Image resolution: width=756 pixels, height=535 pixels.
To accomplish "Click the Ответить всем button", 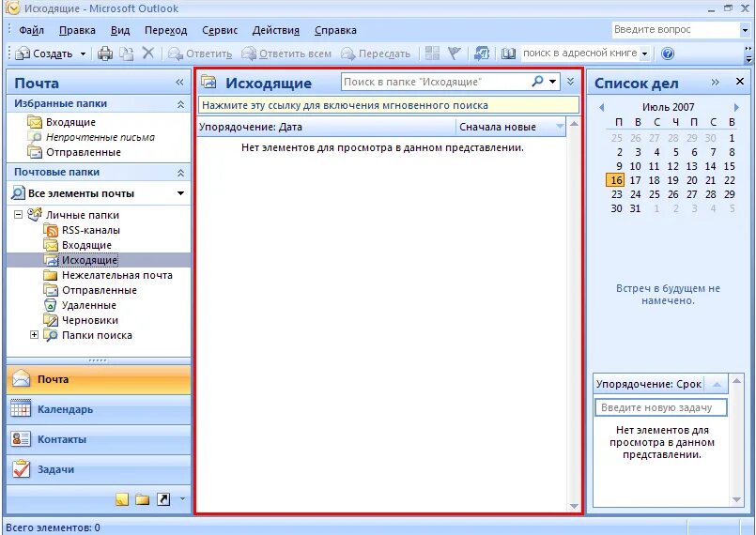I will [x=286, y=53].
